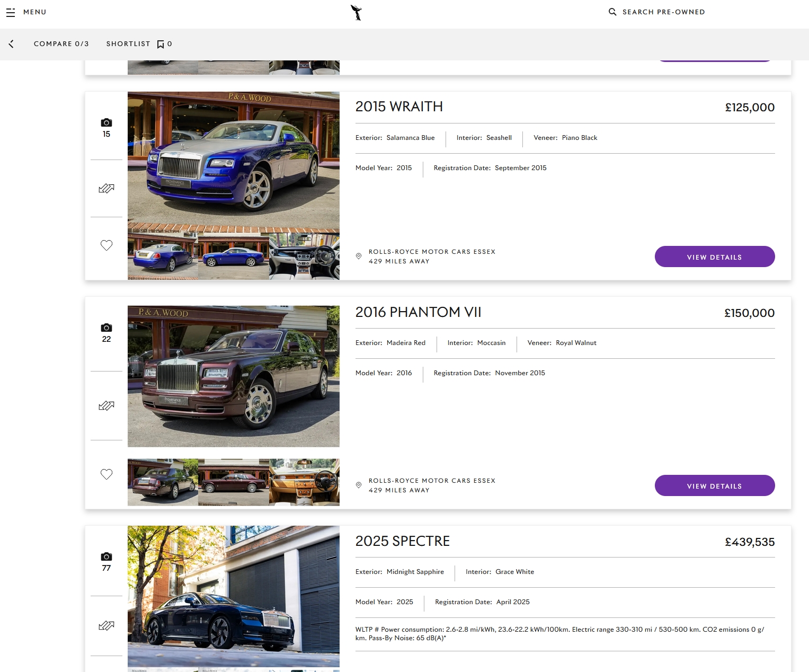Click the Spectre WLTP power consumption text
The height and width of the screenshot is (672, 809).
pyautogui.click(x=560, y=634)
